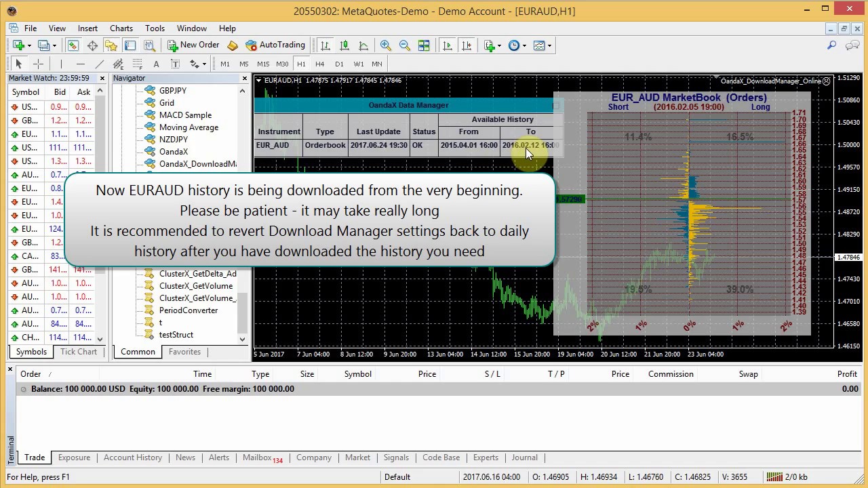Open the Periods clock dropdown
Screen dimensions: 868x488
click(517, 45)
